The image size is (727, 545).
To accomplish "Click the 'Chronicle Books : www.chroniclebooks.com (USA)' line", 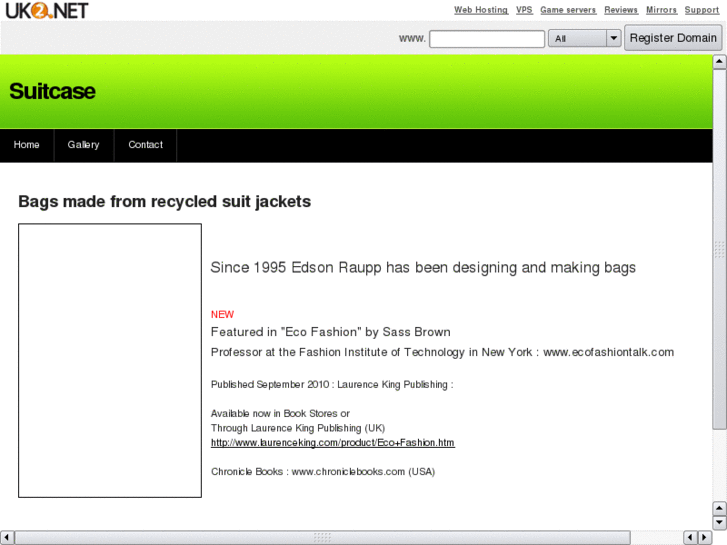I will coord(323,472).
